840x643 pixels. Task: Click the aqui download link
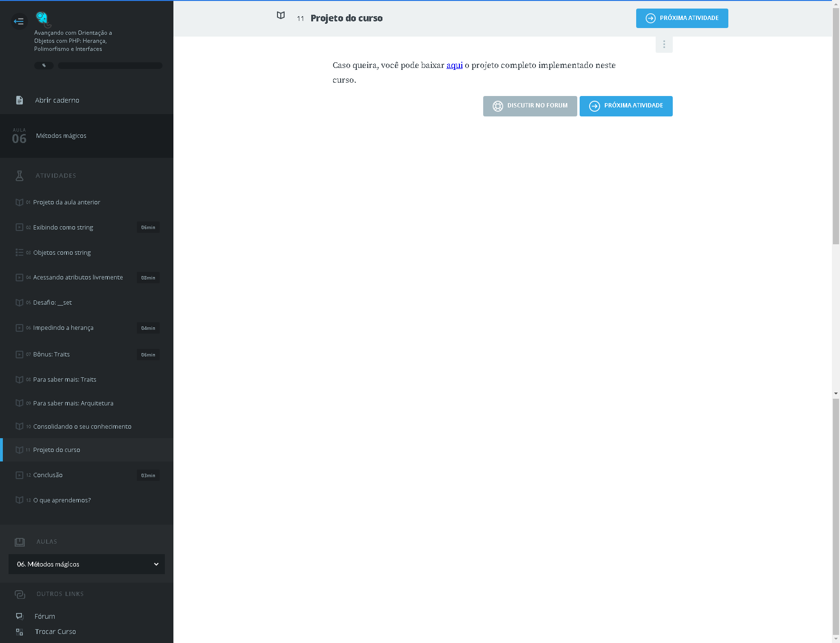pyautogui.click(x=454, y=66)
